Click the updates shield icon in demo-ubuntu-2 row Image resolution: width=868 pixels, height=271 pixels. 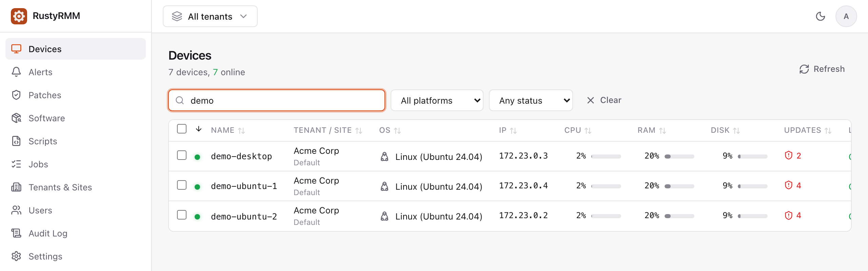click(x=788, y=215)
